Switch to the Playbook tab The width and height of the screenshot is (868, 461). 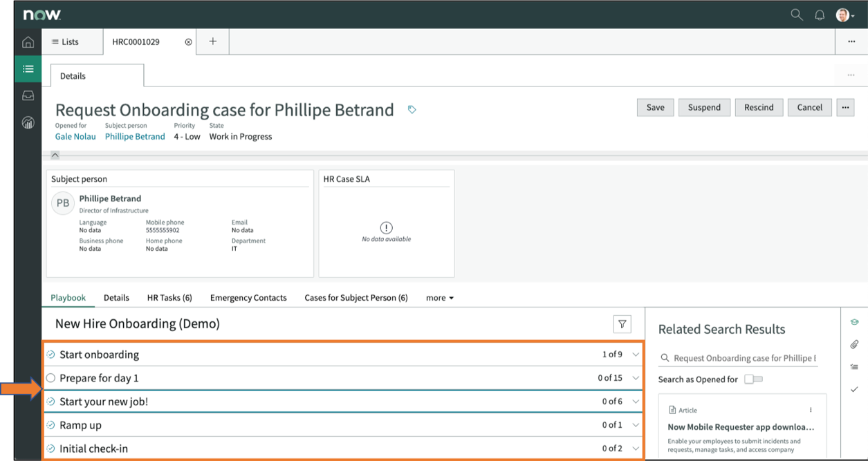(x=68, y=298)
